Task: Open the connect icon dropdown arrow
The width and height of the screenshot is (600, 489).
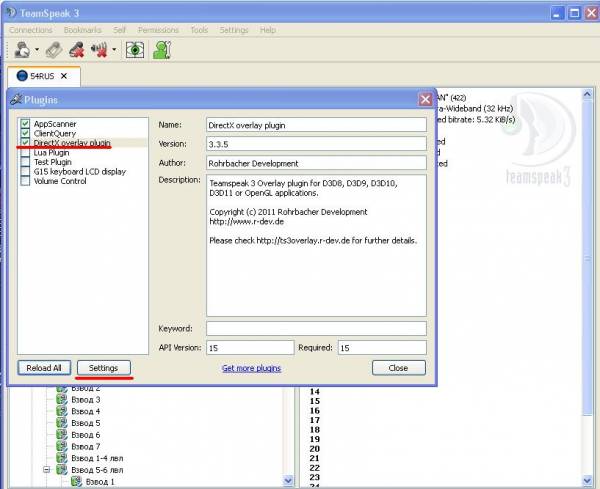Action: point(37,50)
